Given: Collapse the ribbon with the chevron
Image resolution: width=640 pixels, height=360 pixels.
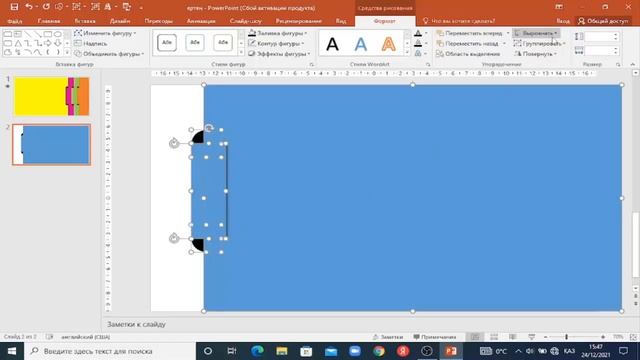Looking at the screenshot, I should [x=633, y=64].
